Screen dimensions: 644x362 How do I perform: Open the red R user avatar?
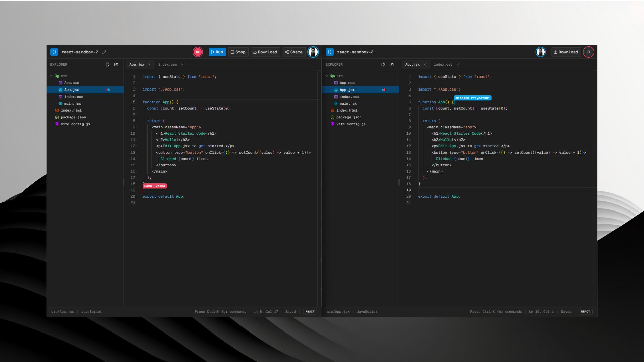pos(589,52)
